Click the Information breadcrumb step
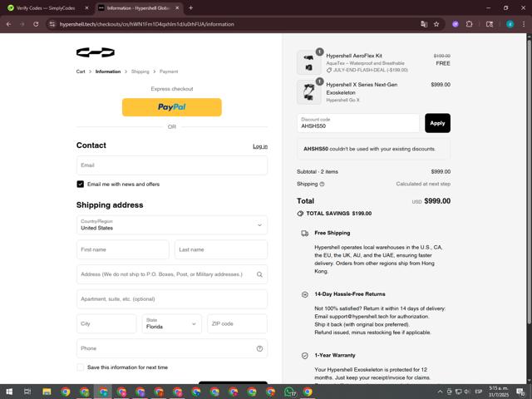The image size is (532, 399). (x=108, y=71)
